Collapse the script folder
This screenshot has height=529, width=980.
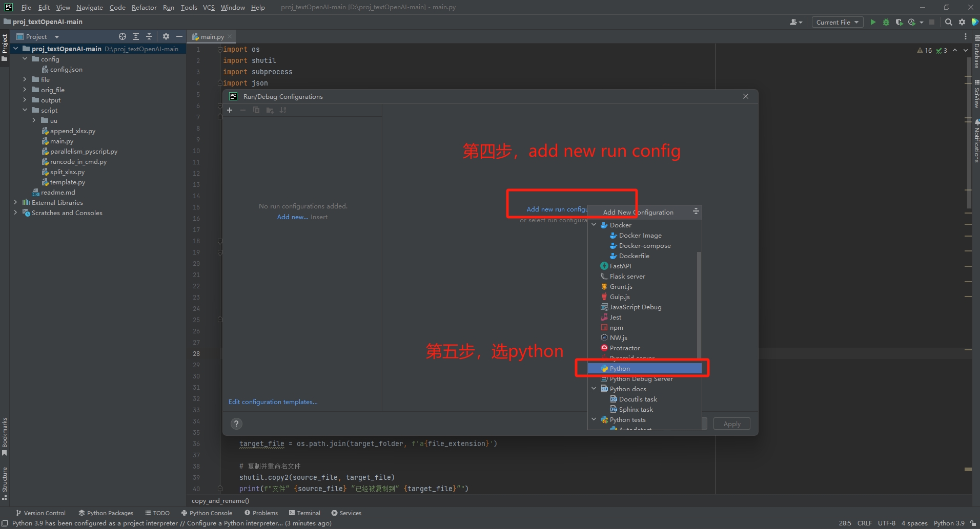[25, 110]
